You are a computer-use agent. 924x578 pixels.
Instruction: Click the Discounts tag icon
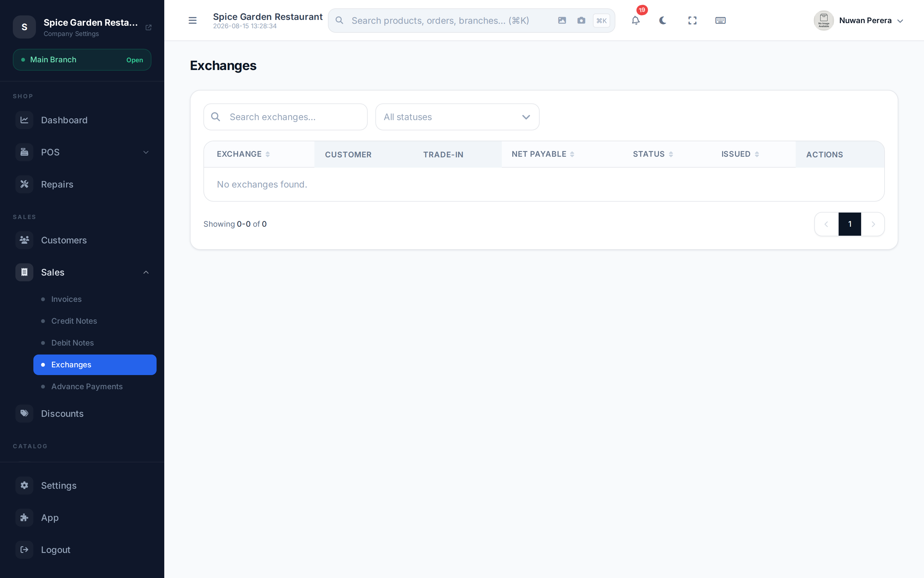click(24, 414)
